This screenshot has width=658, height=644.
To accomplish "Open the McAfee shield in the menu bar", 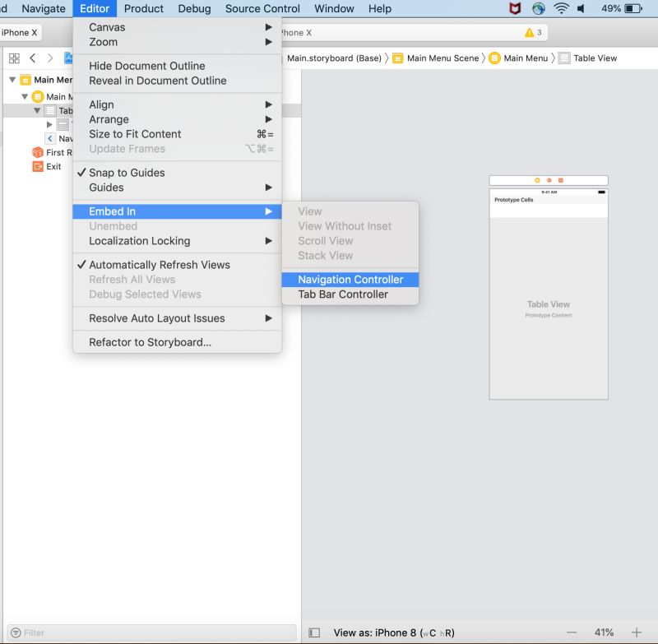I will pos(515,8).
